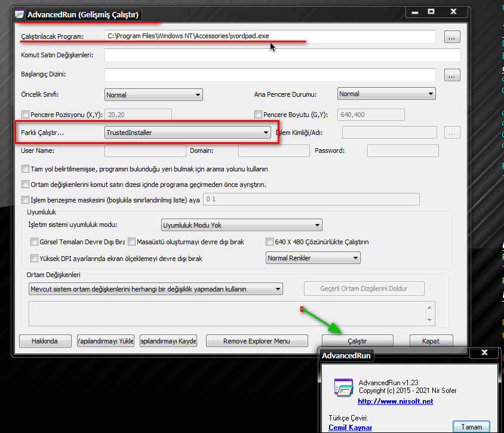Open the İşlem Kimliği/Adı browse button
Screen dimensions: 504x433
[x=452, y=133]
